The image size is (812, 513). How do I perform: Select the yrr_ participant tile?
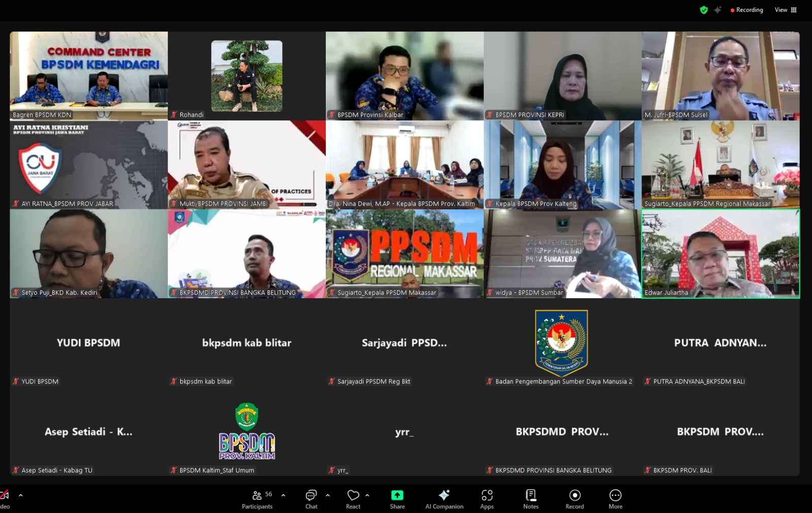coord(404,432)
